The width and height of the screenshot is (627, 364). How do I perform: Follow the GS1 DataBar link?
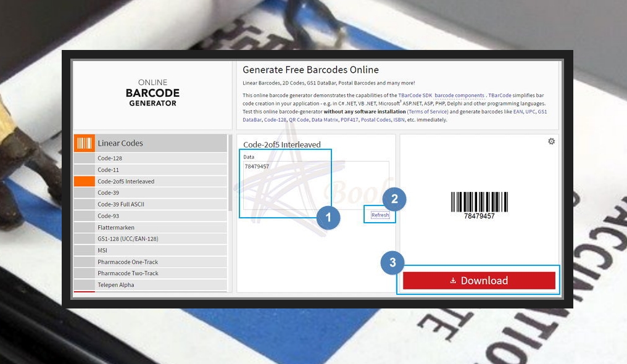pos(542,112)
